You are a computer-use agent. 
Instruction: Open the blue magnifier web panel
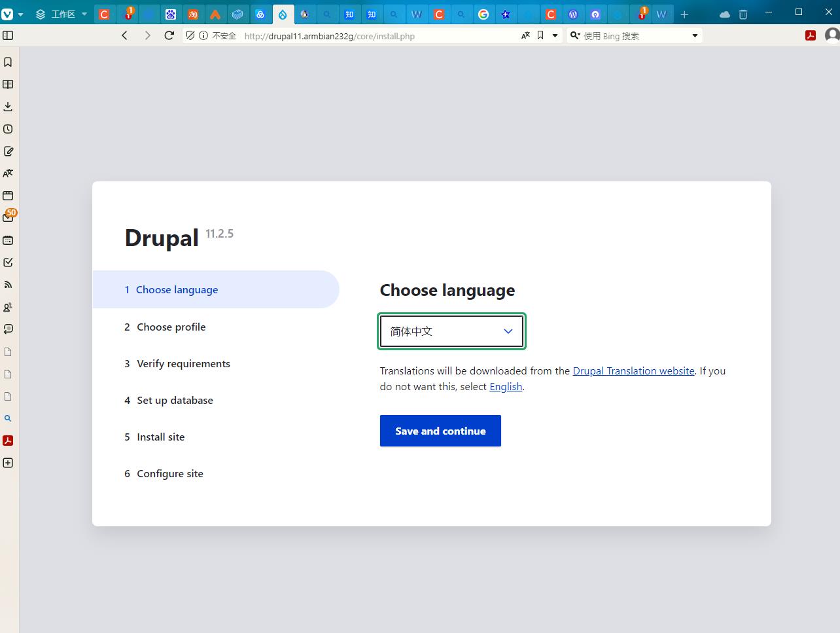(x=8, y=418)
